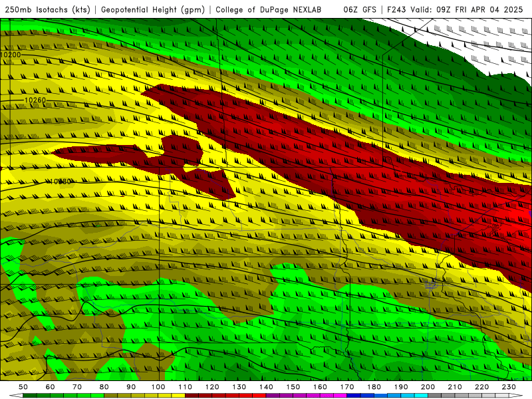Pick the bright red swatch left of 140
The width and height of the screenshot is (532, 399).
click(259, 396)
